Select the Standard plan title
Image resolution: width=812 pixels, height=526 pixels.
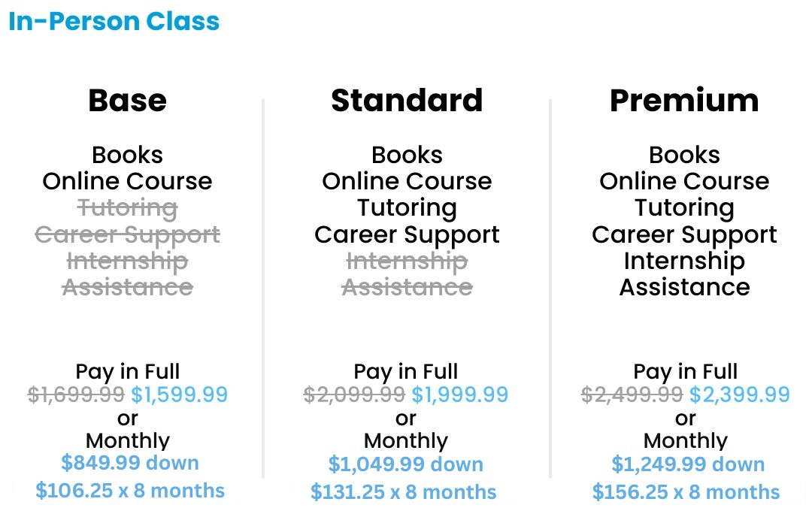tap(407, 101)
